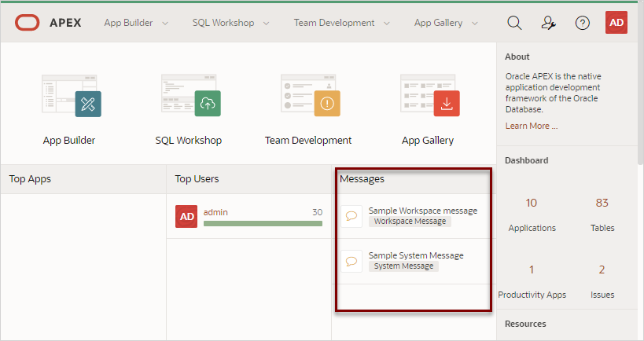The width and height of the screenshot is (644, 341).
Task: Click the Resources heading
Action: (525, 324)
